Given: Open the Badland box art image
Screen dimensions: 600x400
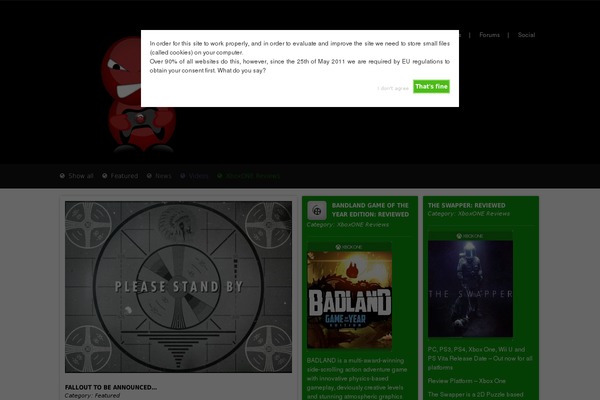Looking at the screenshot, I should (x=349, y=295).
